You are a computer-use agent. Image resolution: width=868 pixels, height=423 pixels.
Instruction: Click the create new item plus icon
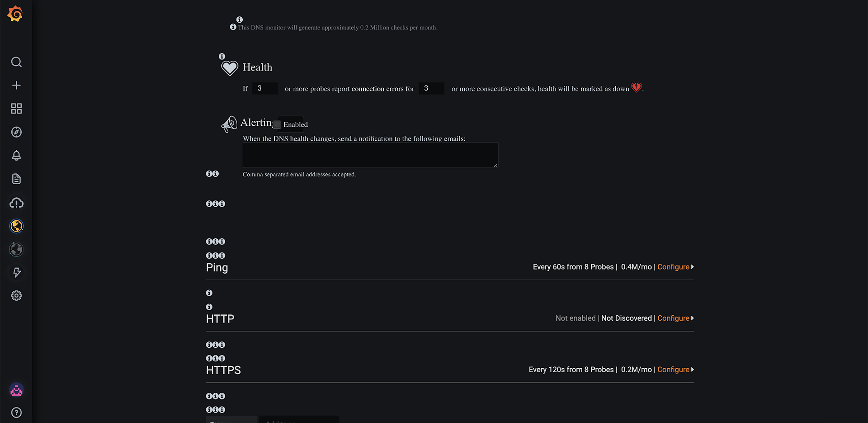coord(16,85)
